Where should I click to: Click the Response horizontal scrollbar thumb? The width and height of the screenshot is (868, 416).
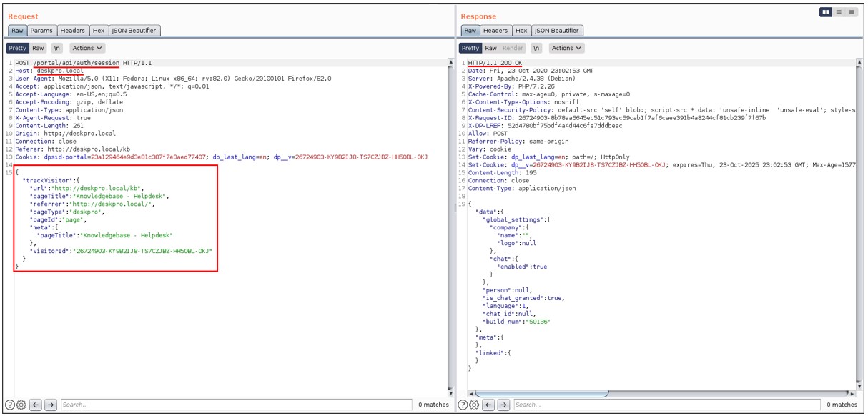coord(541,393)
